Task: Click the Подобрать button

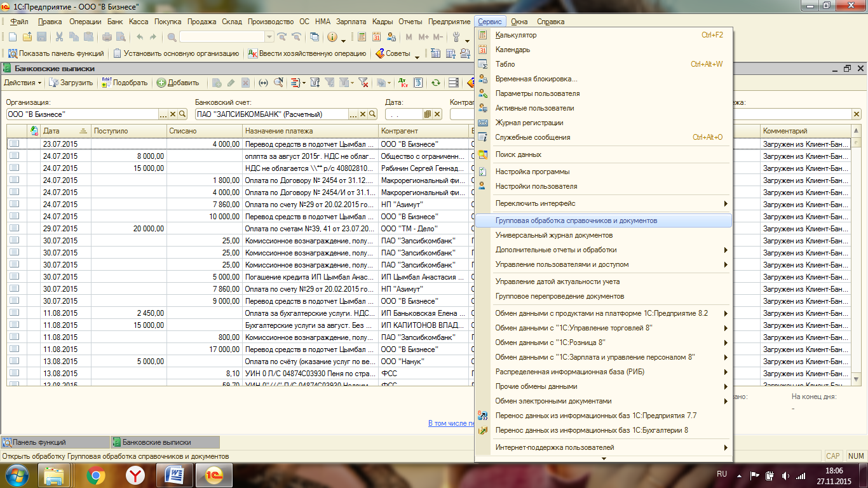Action: 125,83
